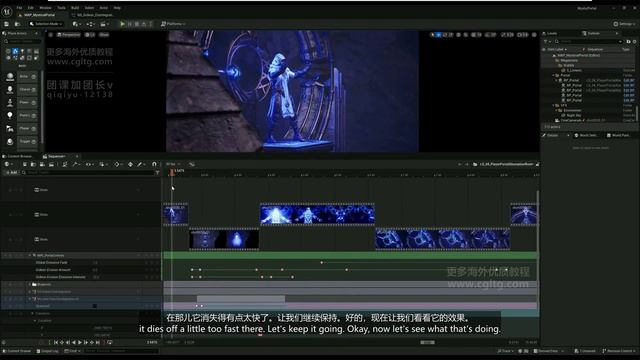This screenshot has width=640, height=360.
Task: Collapse the Portal folder in Outliner
Action: pos(554,75)
